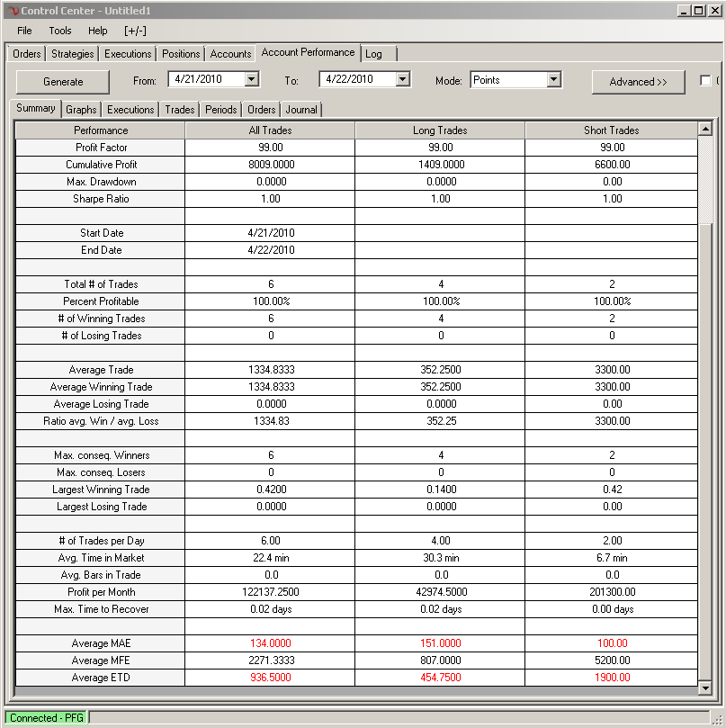Click the Connected - PFG status indicator

coord(47,718)
